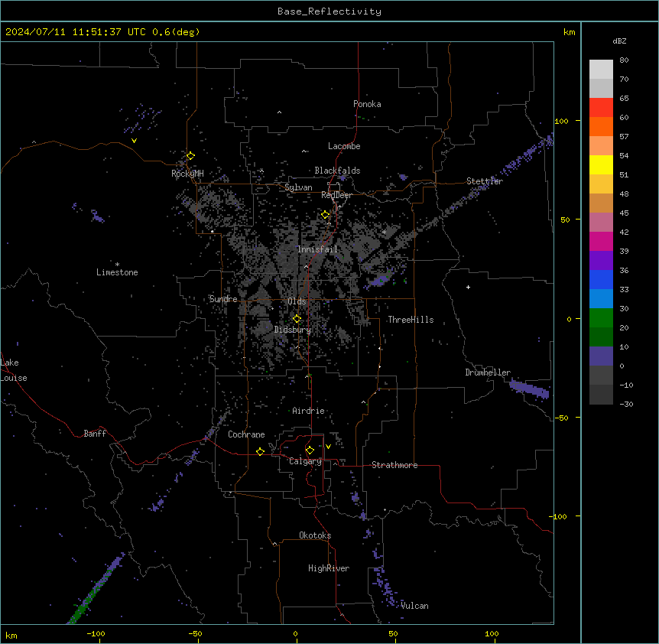Click the asterisk marker above Limestone
659x644 pixels.
point(117,265)
